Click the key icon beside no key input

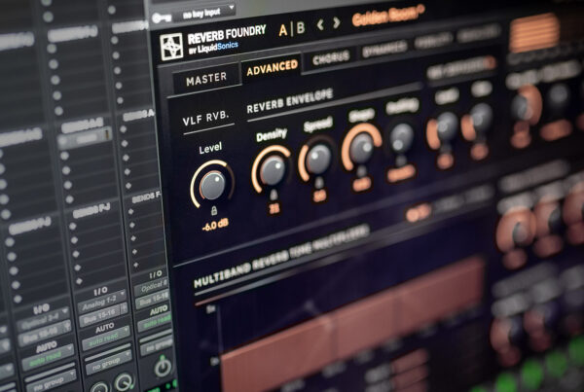point(162,18)
